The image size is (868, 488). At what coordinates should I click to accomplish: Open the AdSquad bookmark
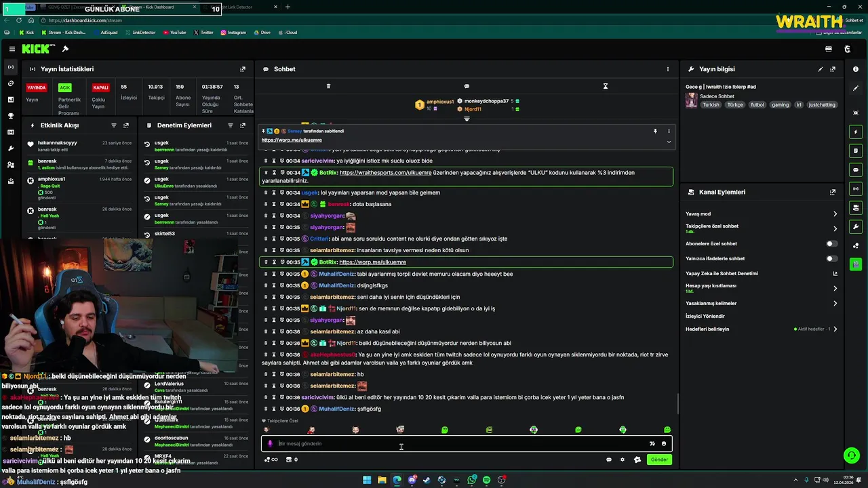pyautogui.click(x=104, y=33)
